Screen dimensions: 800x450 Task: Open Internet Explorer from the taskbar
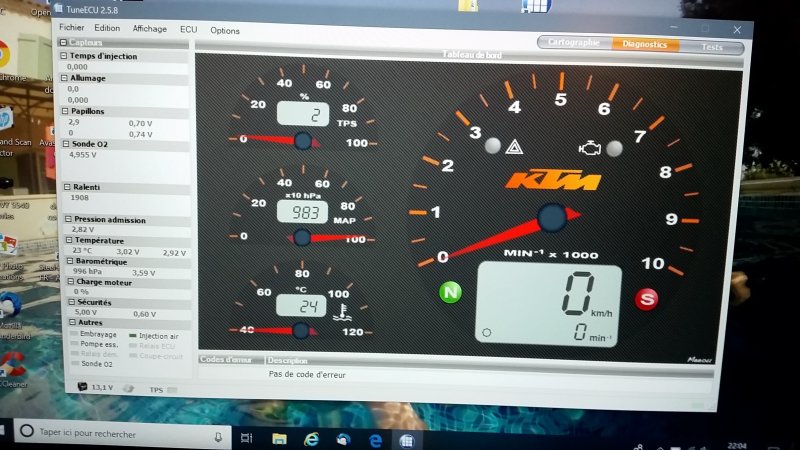click(x=311, y=439)
